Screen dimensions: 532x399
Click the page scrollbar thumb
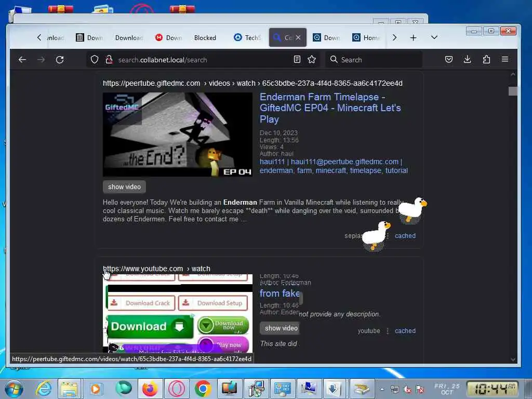[x=513, y=91]
